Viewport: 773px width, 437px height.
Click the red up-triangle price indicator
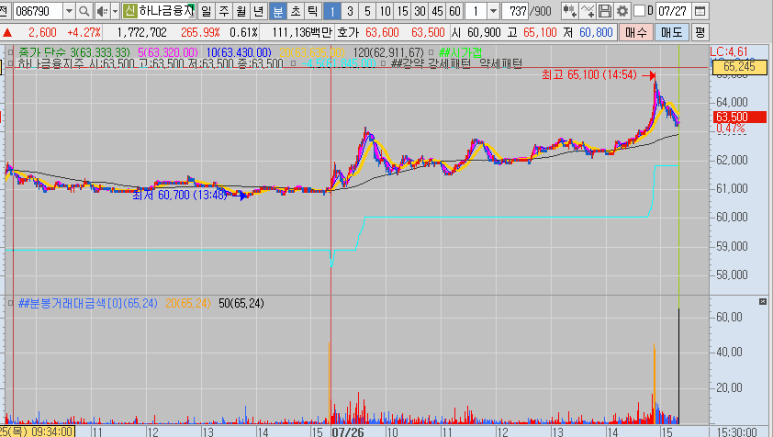(x=7, y=33)
